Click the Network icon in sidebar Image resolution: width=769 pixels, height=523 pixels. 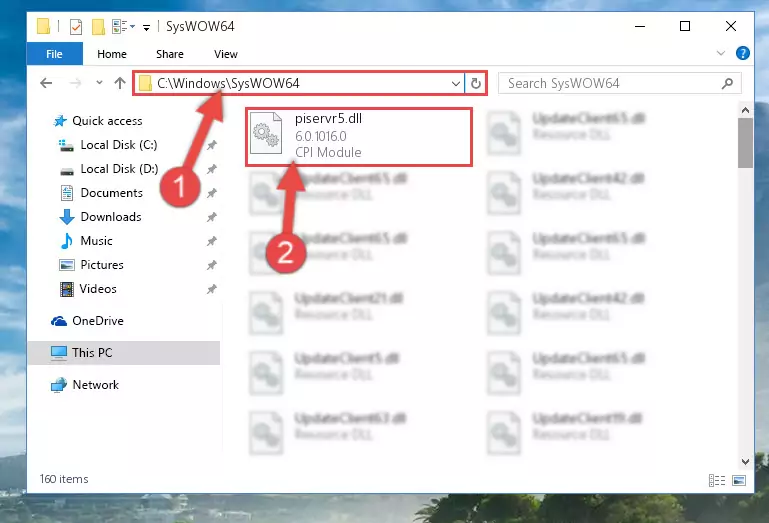[x=59, y=385]
